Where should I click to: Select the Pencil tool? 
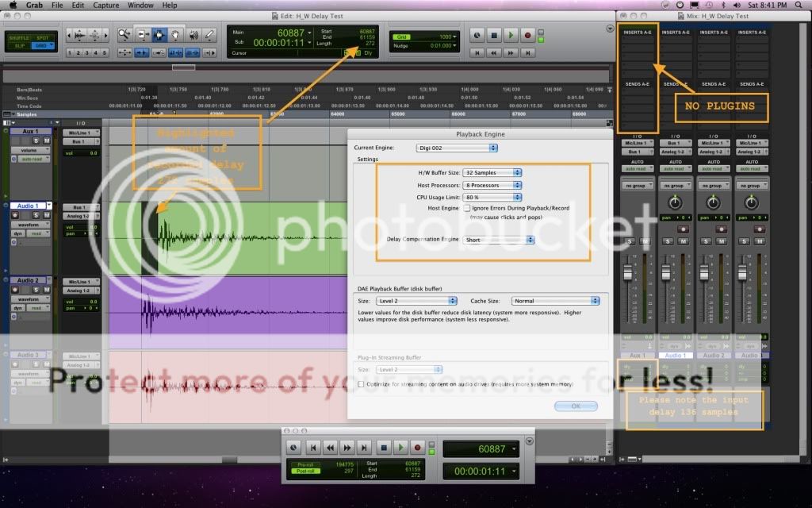(210, 35)
